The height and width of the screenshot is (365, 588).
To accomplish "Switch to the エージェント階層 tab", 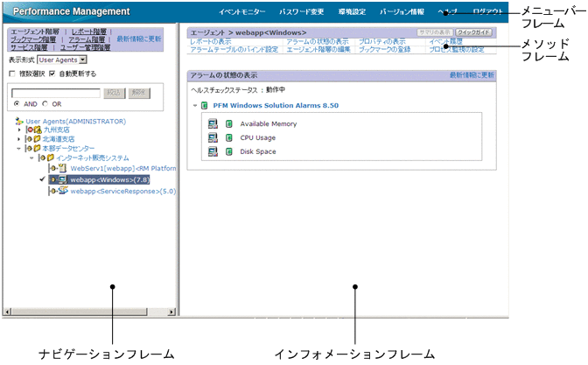I will pyautogui.click(x=35, y=32).
